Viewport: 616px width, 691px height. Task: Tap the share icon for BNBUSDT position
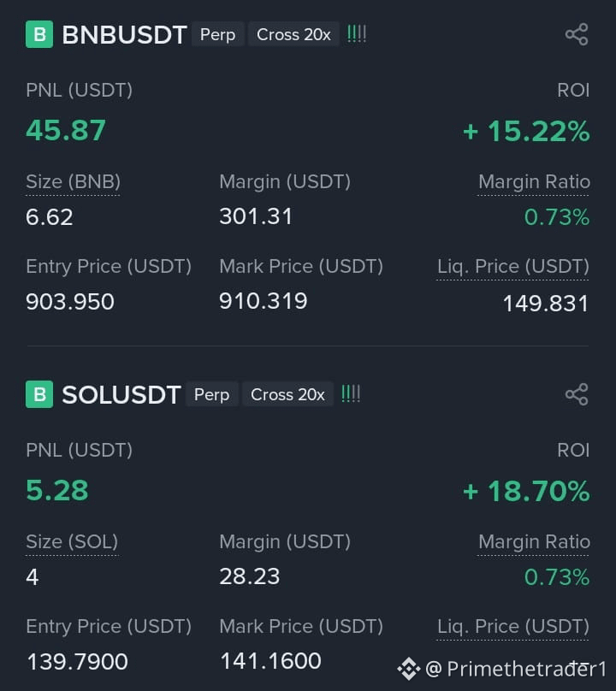(x=577, y=34)
